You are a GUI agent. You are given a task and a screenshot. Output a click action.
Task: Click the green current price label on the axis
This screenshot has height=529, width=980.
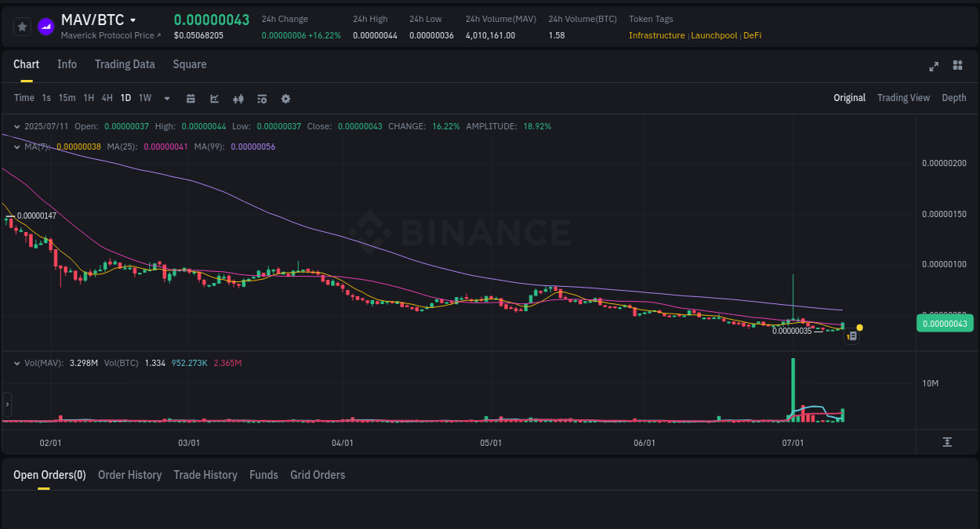tap(945, 323)
